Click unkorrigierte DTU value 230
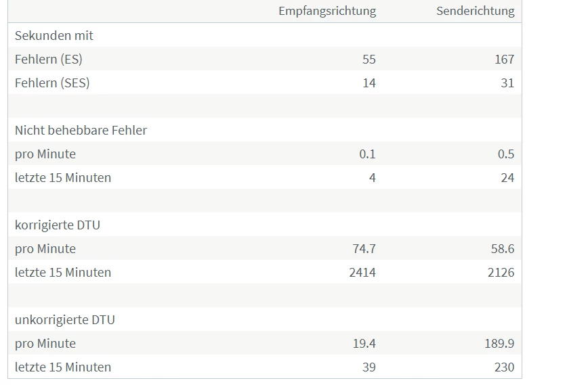This screenshot has width=588, height=385. click(504, 367)
